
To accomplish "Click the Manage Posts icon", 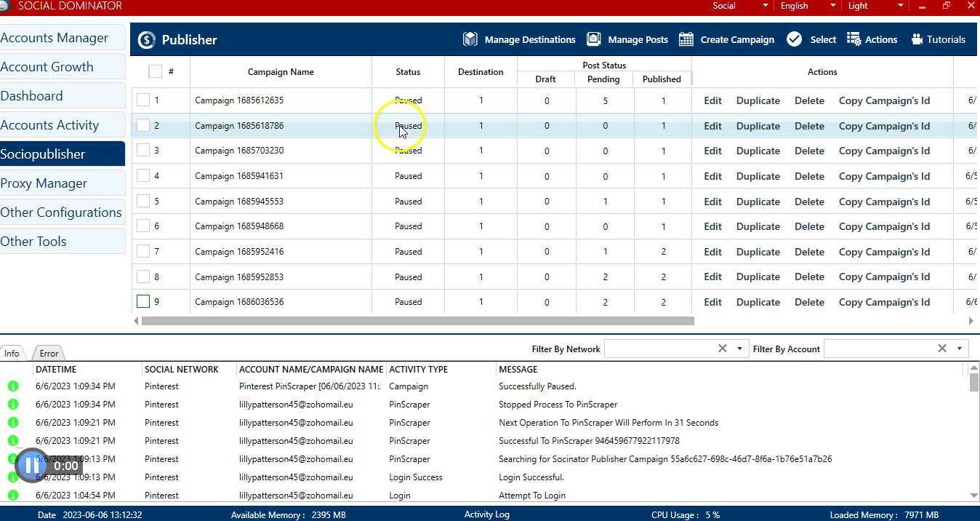I will 593,39.
